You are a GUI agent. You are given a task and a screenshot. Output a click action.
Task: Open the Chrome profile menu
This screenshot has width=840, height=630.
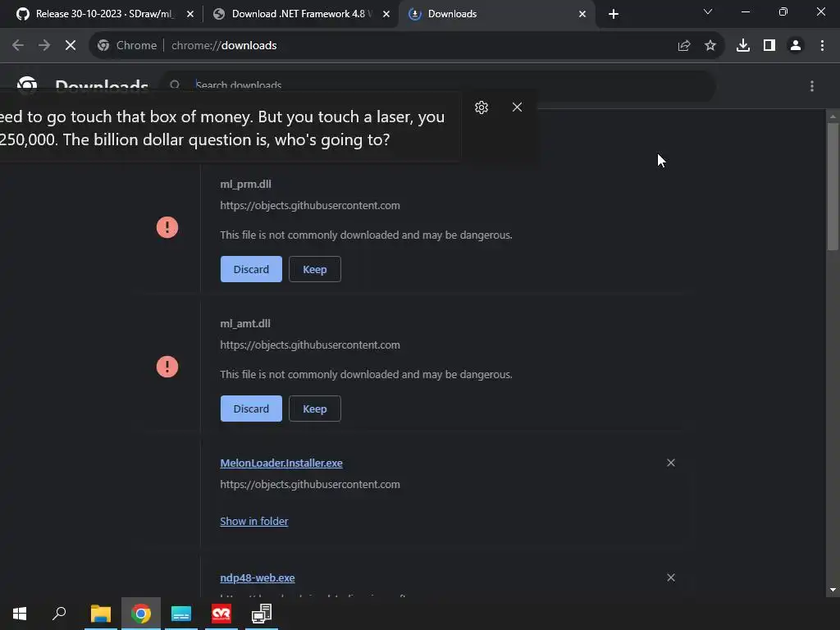(796, 46)
